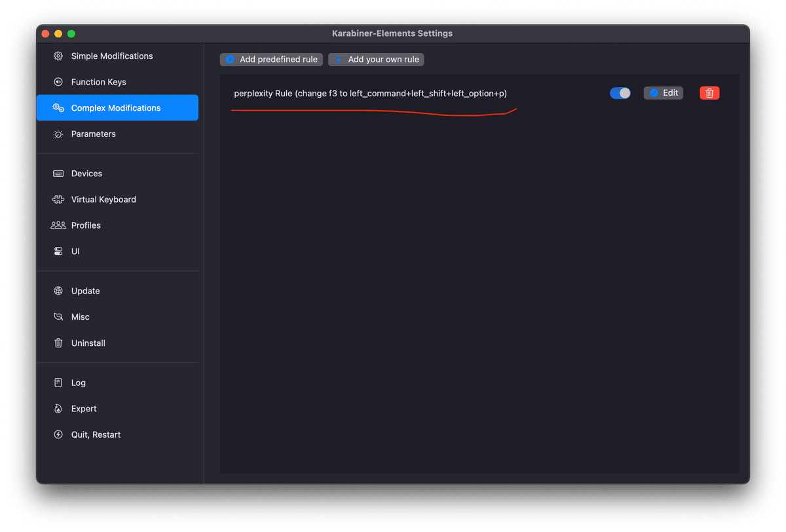
Task: Open the Parameters settings pane
Action: tap(94, 134)
